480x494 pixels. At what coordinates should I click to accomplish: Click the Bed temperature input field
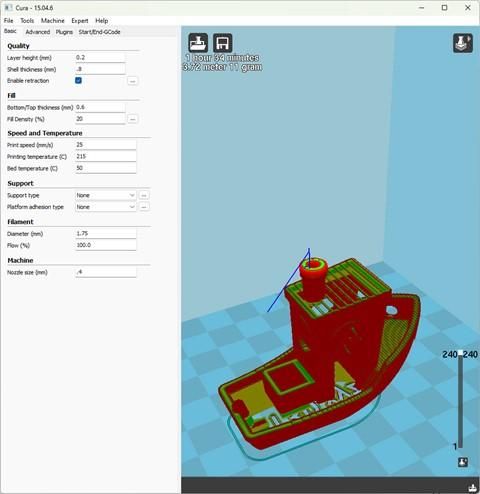click(x=106, y=168)
